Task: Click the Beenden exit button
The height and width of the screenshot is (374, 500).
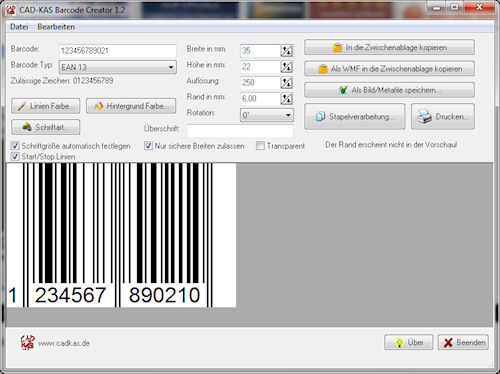Action: tap(463, 342)
